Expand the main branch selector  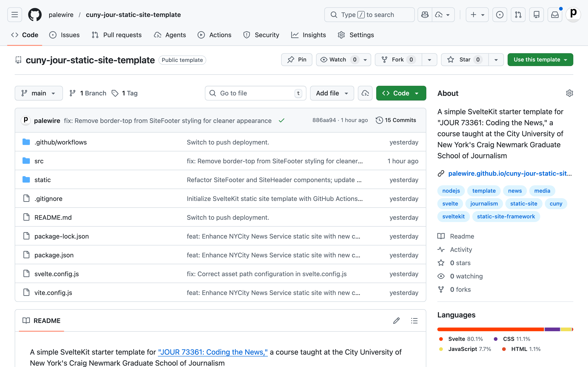tap(39, 93)
